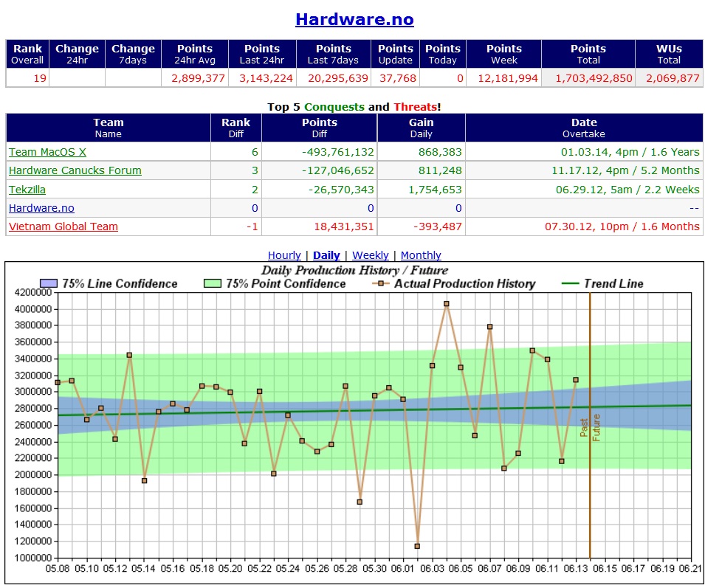The image size is (705, 588).
Task: Switch to the Hourly chart view
Action: tap(284, 255)
